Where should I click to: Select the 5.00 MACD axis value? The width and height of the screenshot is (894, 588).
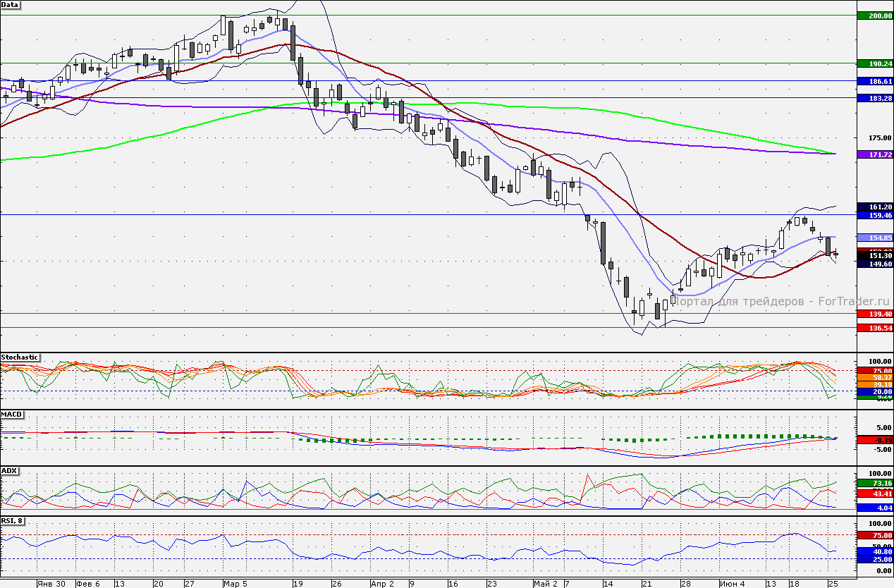click(x=883, y=427)
